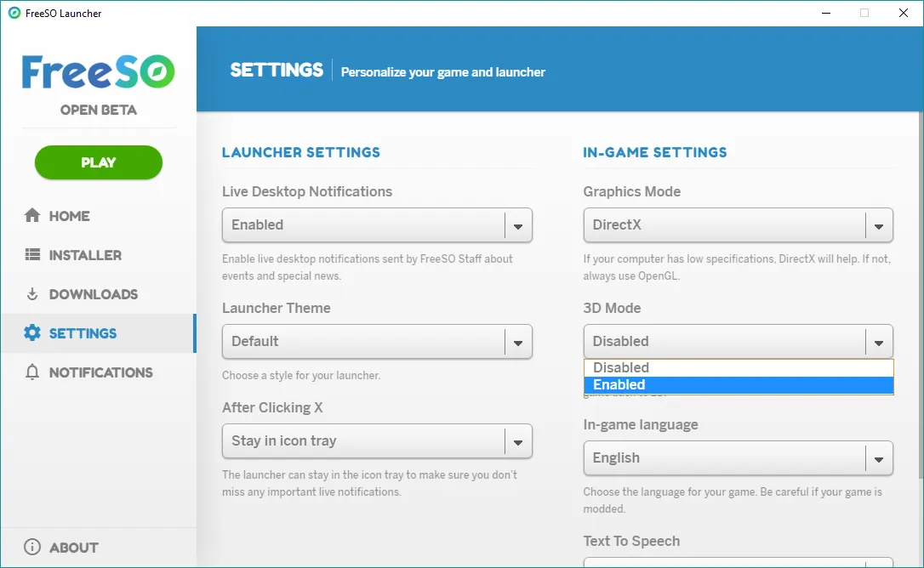Click the Installer list icon
The width and height of the screenshot is (924, 568).
tap(32, 254)
